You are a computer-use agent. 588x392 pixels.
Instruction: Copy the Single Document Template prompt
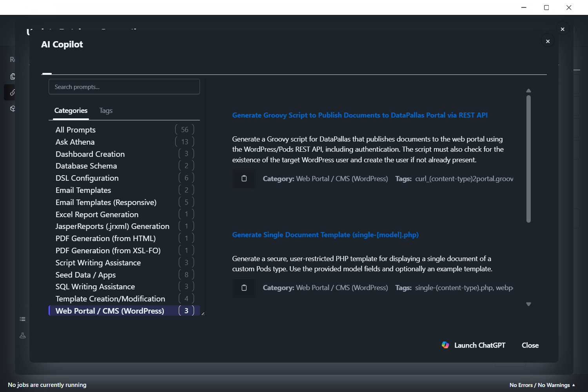[244, 288]
